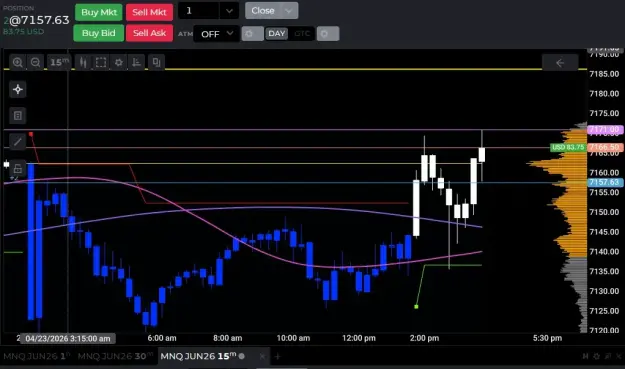Click the 7171.00 purple price label
The height and width of the screenshot is (369, 625).
point(605,130)
